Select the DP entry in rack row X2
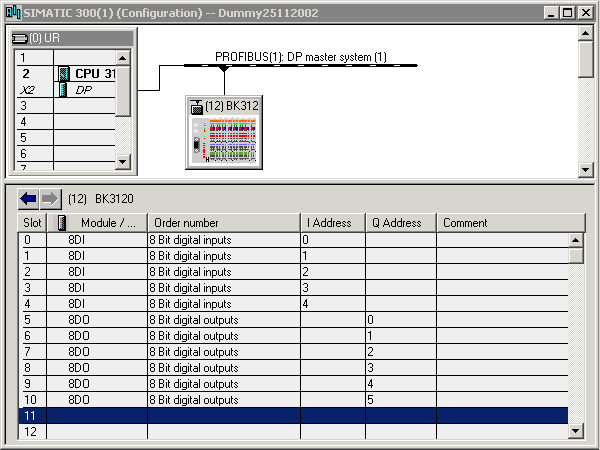 (x=83, y=90)
